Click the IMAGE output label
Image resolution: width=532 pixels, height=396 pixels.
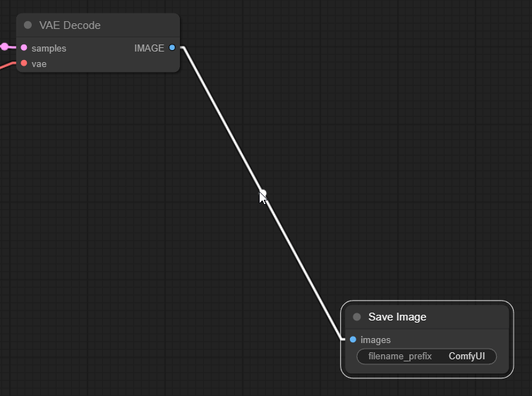coord(150,48)
